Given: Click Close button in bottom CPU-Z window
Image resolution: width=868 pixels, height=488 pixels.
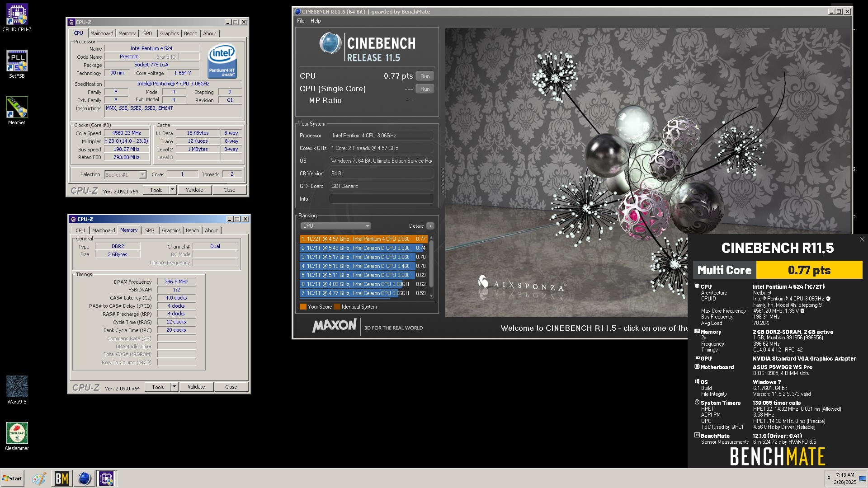Looking at the screenshot, I should coord(231,387).
